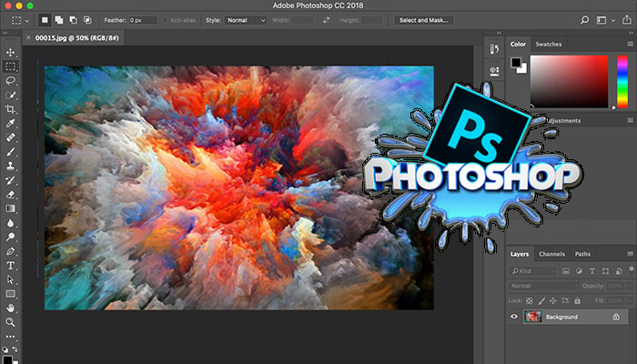Hide the Background layer with eye icon

pos(514,317)
